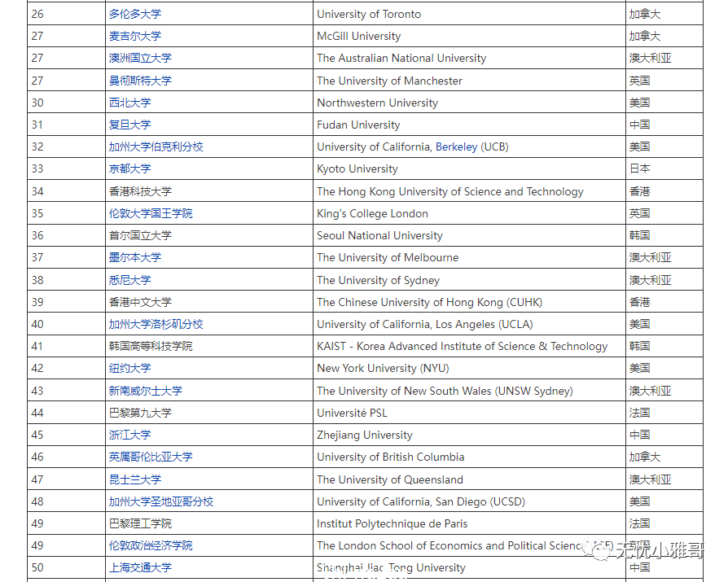This screenshot has height=582, width=728.
Task: Click 中国 in the Zhejiang University row
Action: tap(639, 435)
